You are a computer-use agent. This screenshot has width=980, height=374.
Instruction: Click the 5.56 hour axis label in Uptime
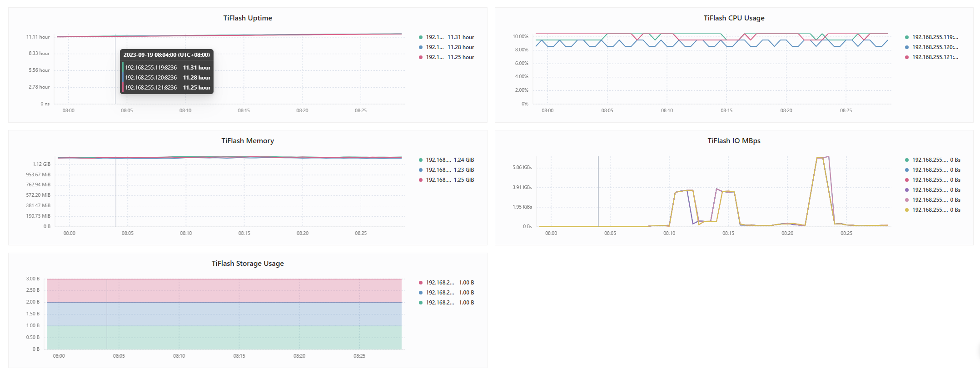click(39, 70)
